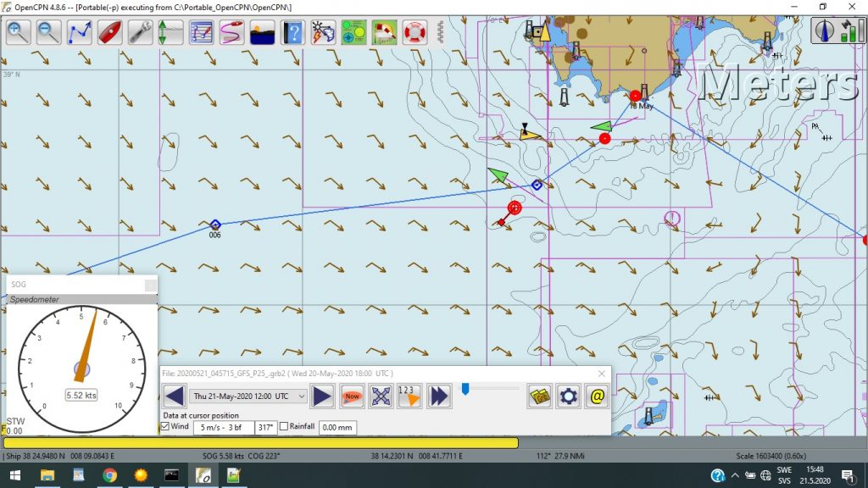Open the Help book icon
868x488 pixels.
(292, 32)
